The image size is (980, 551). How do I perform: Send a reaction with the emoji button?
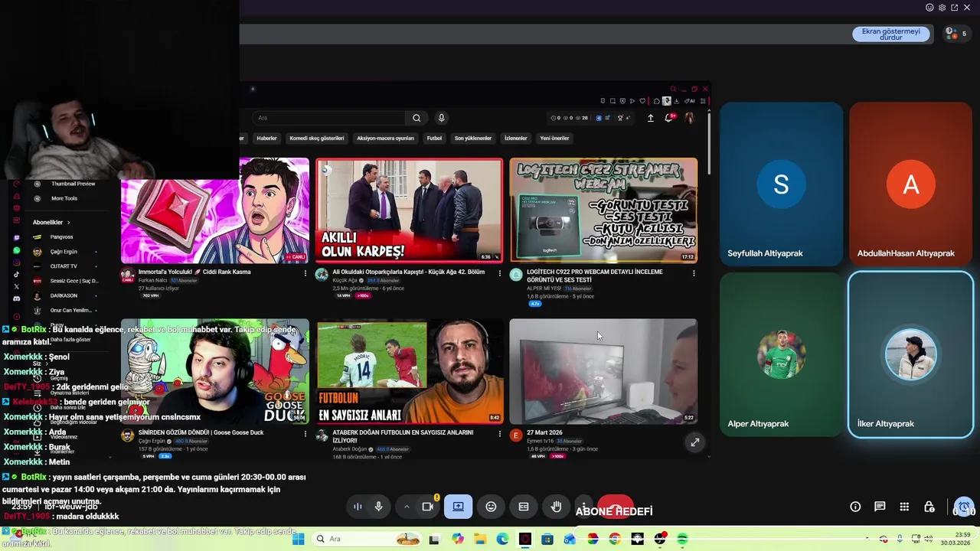coord(491,507)
